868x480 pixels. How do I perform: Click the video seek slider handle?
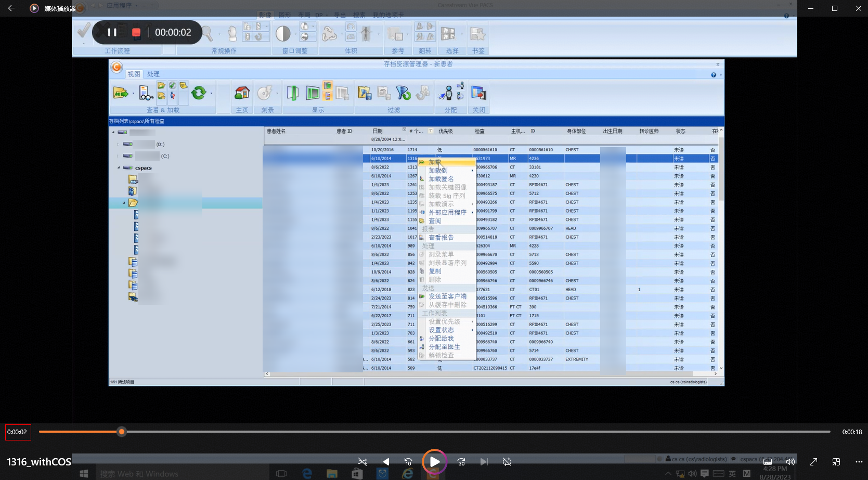[x=122, y=432]
